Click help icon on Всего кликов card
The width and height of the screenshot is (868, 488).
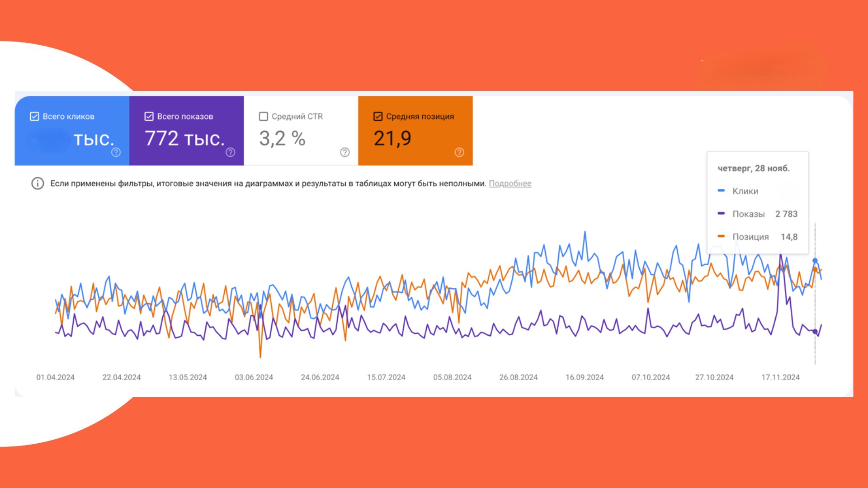coord(116,152)
